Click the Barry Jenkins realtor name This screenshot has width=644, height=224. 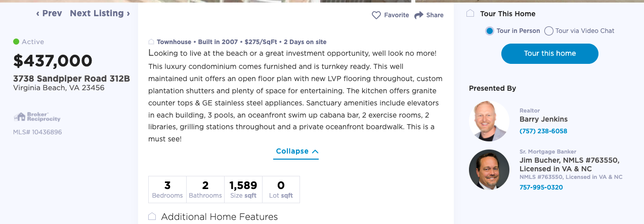(x=543, y=120)
